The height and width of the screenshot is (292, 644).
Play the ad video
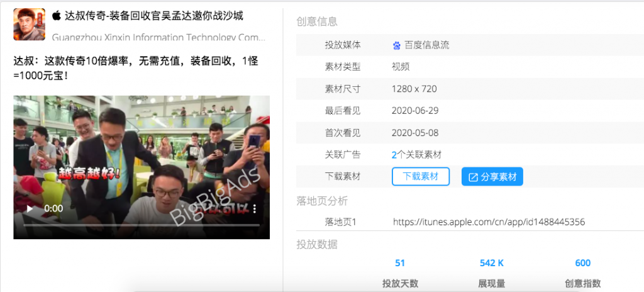(x=30, y=209)
